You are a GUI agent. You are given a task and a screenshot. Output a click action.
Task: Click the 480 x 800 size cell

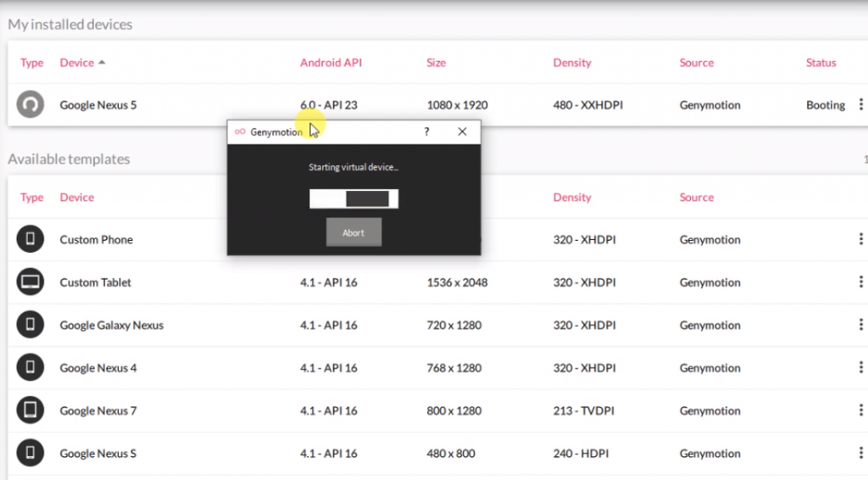pos(451,454)
